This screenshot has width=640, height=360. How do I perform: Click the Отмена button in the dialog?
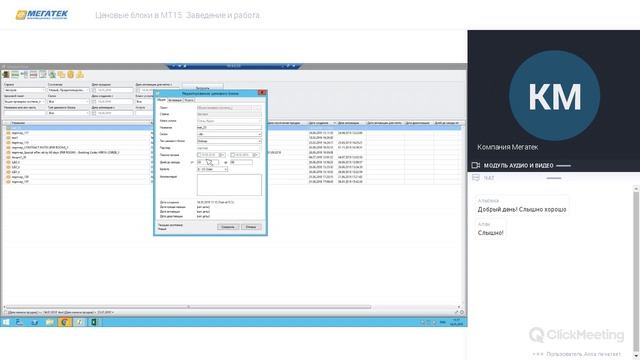coord(251,227)
